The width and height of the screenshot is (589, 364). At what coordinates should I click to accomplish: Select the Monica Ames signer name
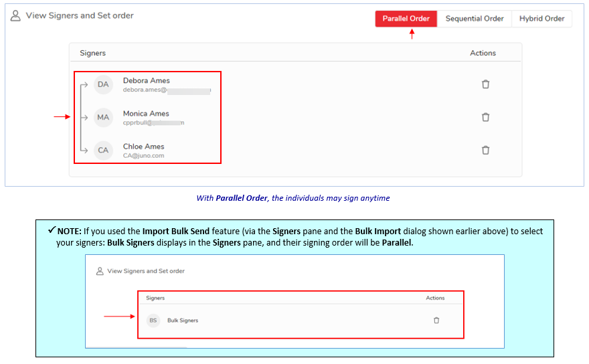coord(146,113)
